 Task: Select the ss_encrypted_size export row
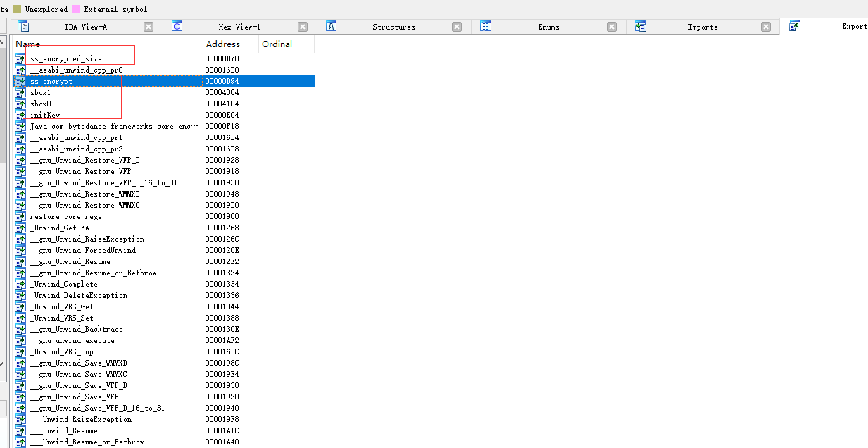(x=163, y=59)
